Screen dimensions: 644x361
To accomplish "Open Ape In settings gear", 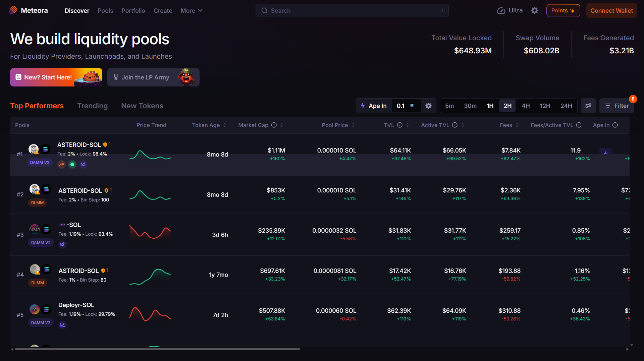I will (x=428, y=106).
